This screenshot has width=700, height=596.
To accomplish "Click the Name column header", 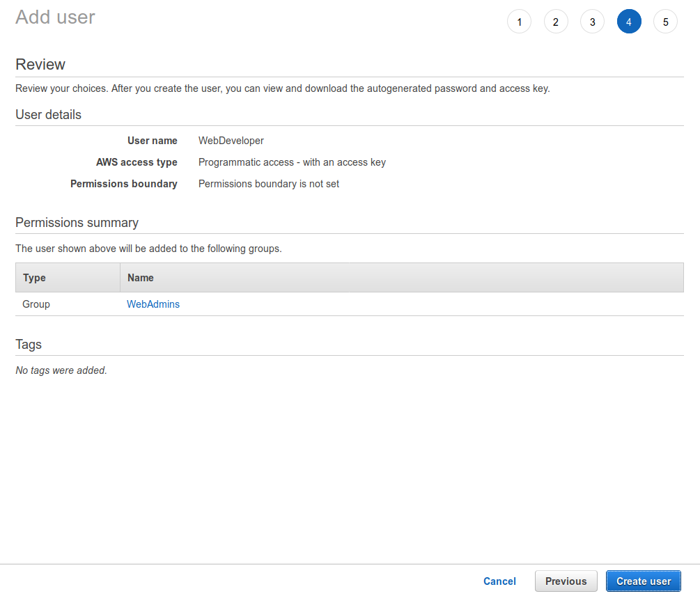I will pyautogui.click(x=402, y=278).
